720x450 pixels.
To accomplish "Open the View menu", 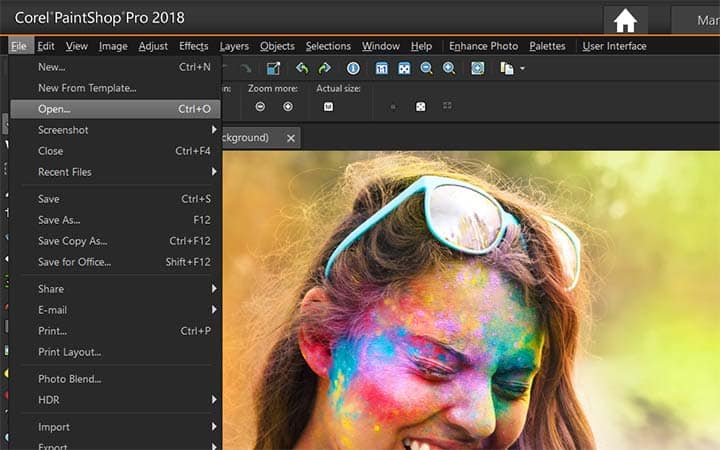I will point(76,46).
